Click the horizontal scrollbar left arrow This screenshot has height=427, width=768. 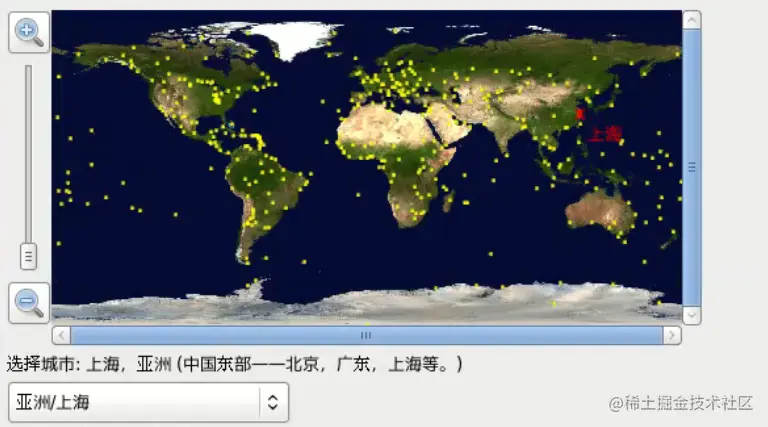click(x=62, y=335)
